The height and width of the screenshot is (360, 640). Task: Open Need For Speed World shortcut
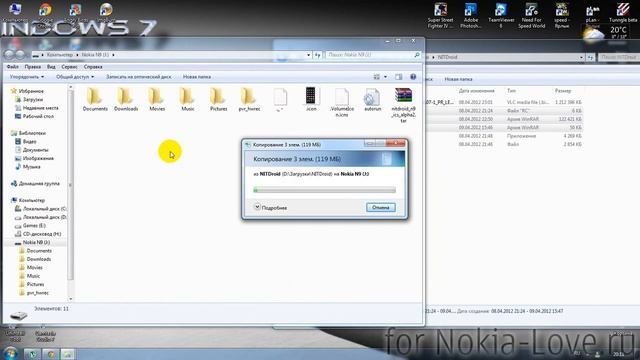tap(531, 16)
